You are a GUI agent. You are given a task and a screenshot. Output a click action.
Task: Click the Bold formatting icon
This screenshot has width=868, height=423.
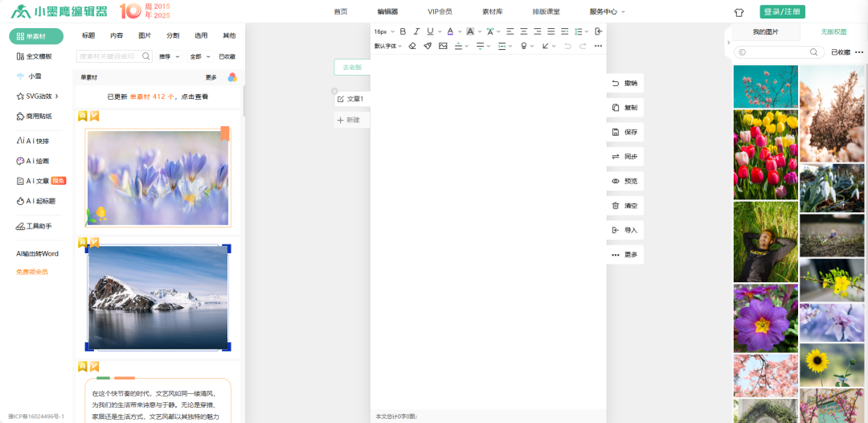pos(403,31)
